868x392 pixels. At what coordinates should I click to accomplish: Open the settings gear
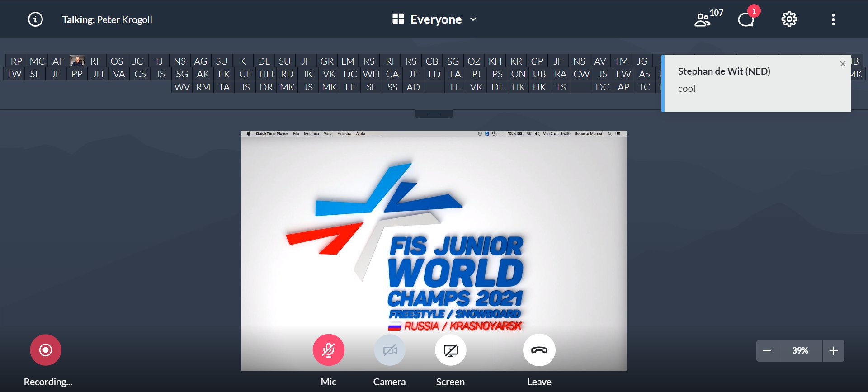click(x=789, y=19)
